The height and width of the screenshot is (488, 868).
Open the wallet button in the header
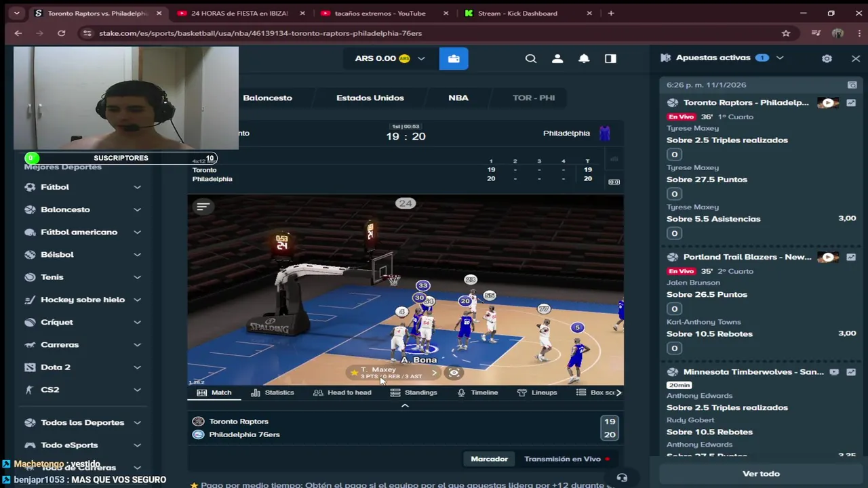pos(454,58)
